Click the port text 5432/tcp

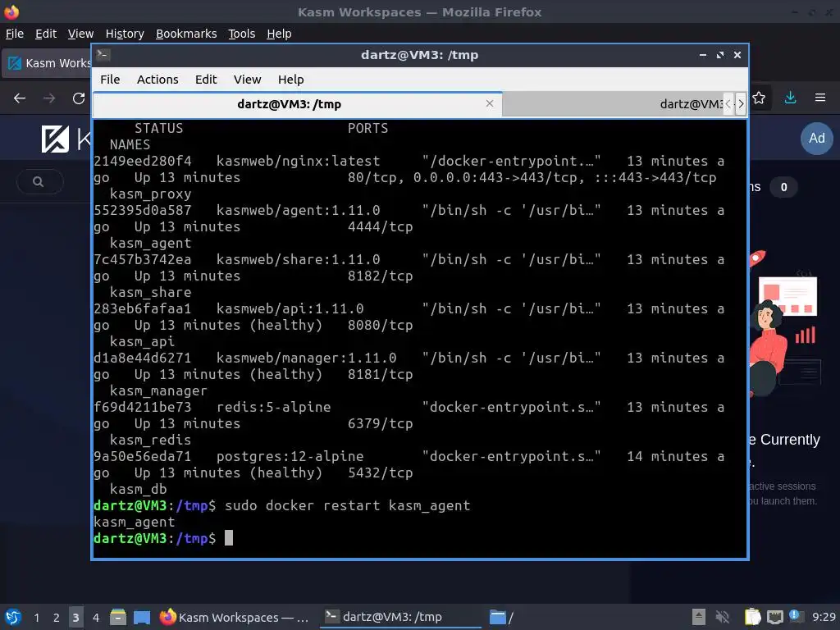point(381,473)
